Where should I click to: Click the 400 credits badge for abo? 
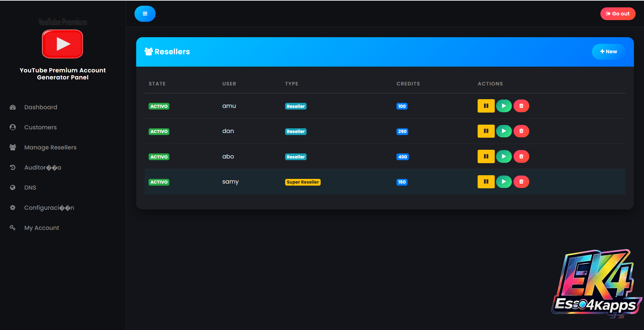[402, 157]
